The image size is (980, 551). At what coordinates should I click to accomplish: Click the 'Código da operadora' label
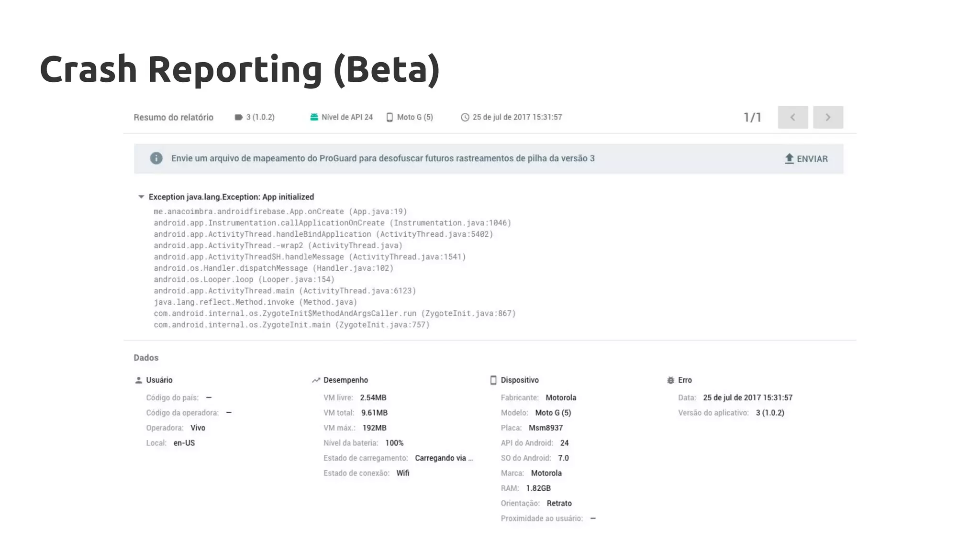(182, 413)
